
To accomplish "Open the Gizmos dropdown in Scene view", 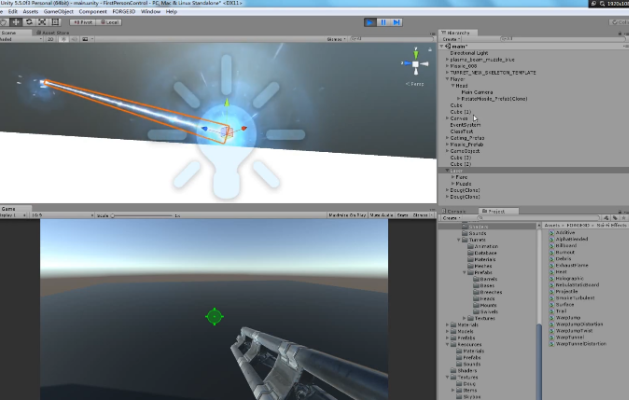I will (x=336, y=39).
